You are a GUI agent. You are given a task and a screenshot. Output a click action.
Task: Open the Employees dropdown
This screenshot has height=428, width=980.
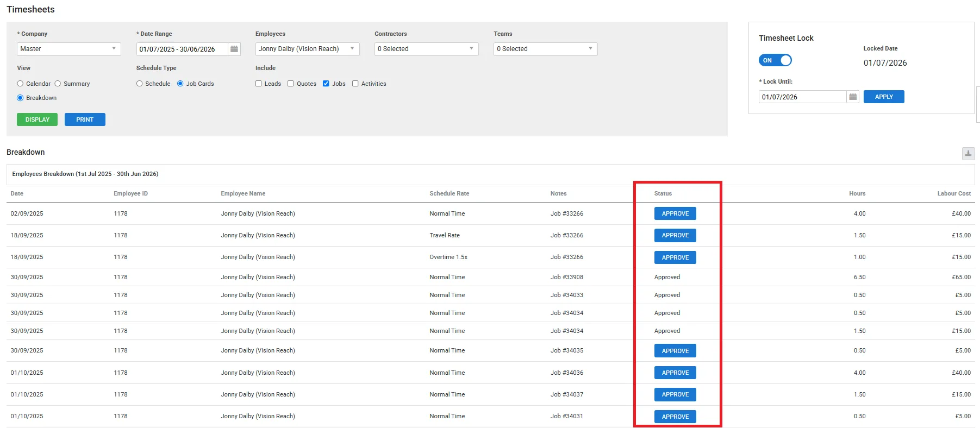[x=308, y=49]
